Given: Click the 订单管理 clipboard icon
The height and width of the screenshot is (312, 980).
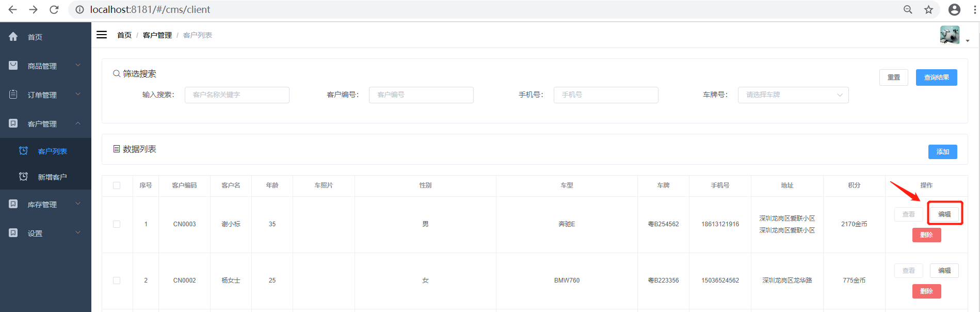Looking at the screenshot, I should pyautogui.click(x=13, y=94).
